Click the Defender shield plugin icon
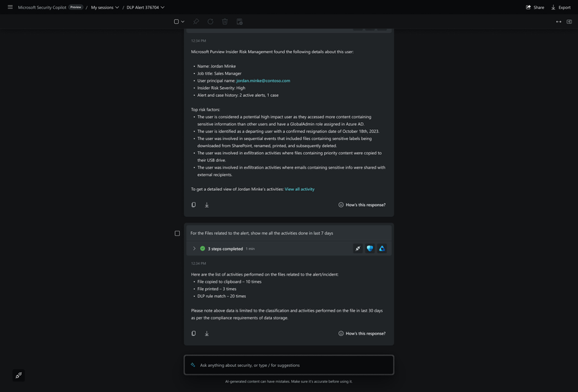The height and width of the screenshot is (392, 578). [370, 249]
